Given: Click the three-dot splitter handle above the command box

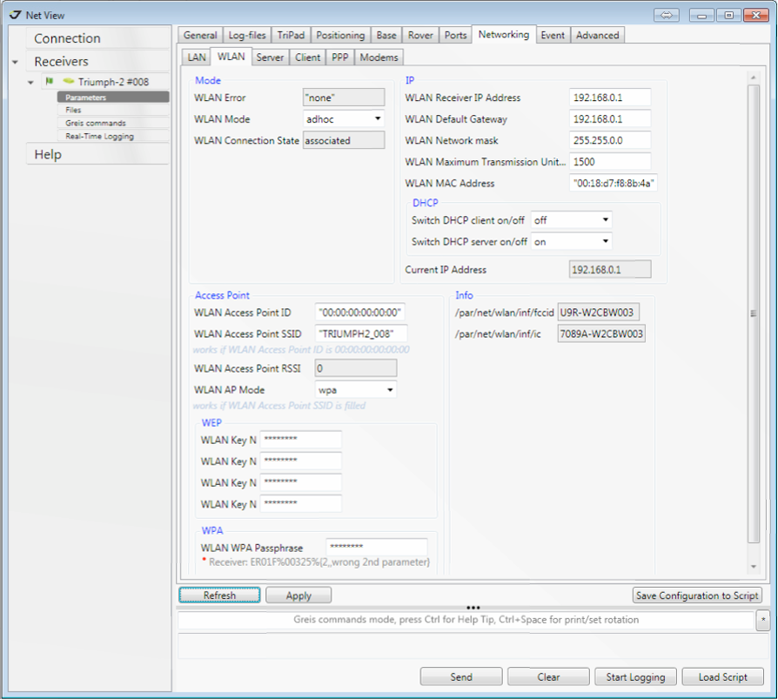Looking at the screenshot, I should point(473,608).
